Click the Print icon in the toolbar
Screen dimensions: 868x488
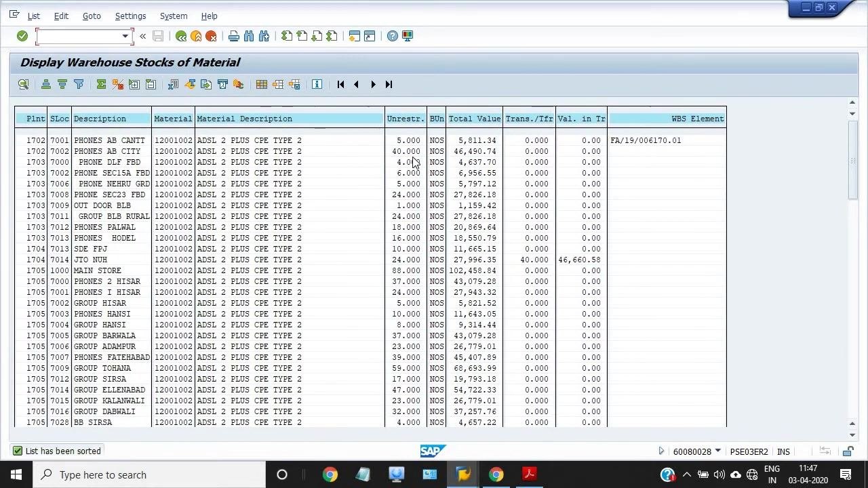234,36
